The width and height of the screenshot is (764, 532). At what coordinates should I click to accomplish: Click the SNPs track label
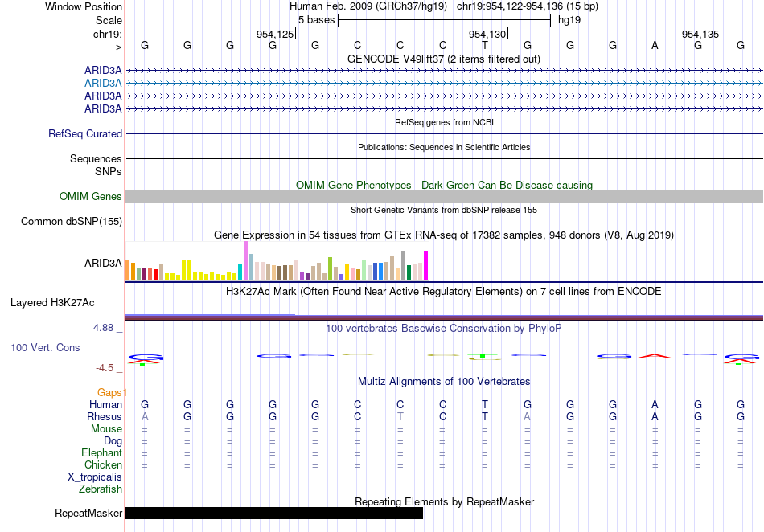coord(109,171)
